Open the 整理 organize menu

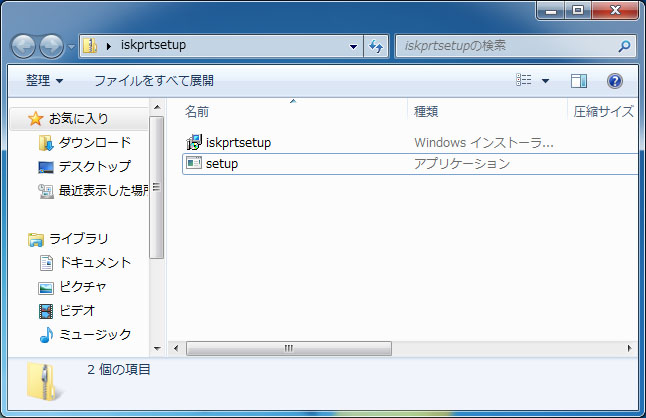(x=44, y=80)
